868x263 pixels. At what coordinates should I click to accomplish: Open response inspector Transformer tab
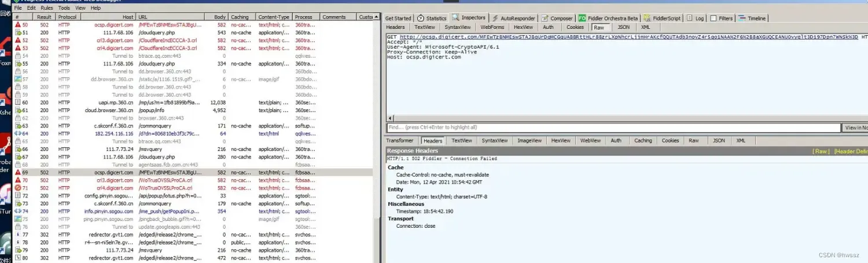(400, 140)
